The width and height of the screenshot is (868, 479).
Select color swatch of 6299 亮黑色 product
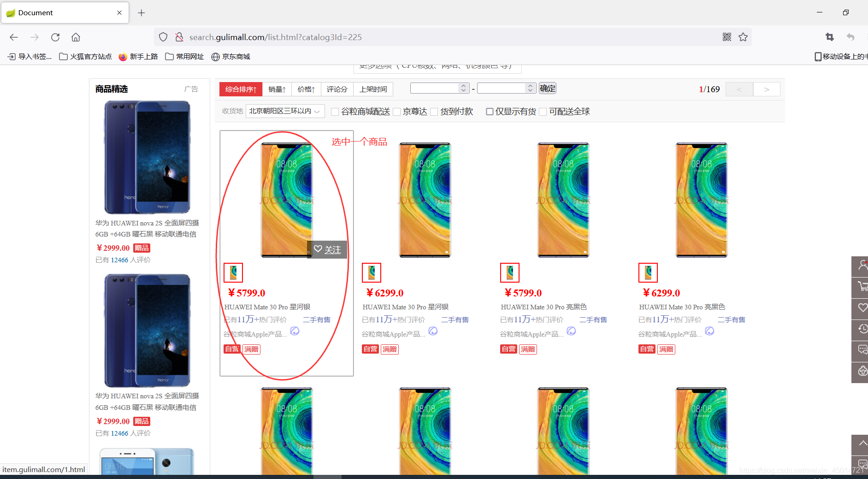(x=648, y=273)
